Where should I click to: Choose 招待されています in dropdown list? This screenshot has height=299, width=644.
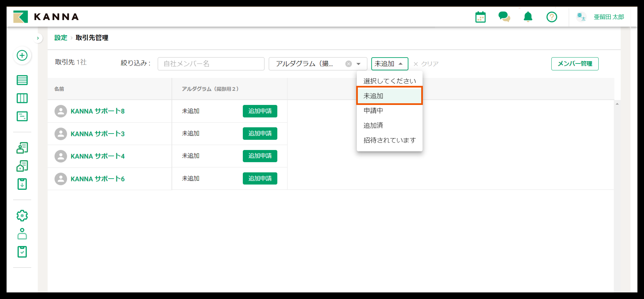point(389,140)
